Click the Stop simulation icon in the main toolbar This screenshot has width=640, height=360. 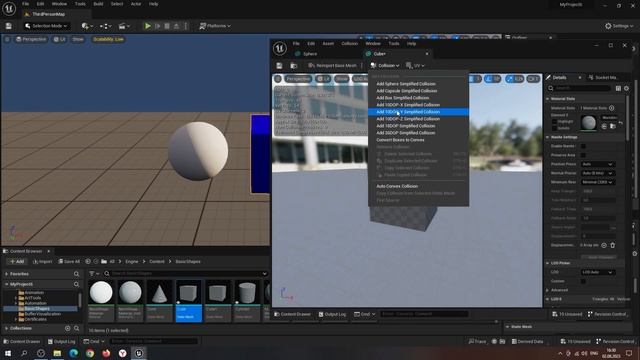point(167,26)
